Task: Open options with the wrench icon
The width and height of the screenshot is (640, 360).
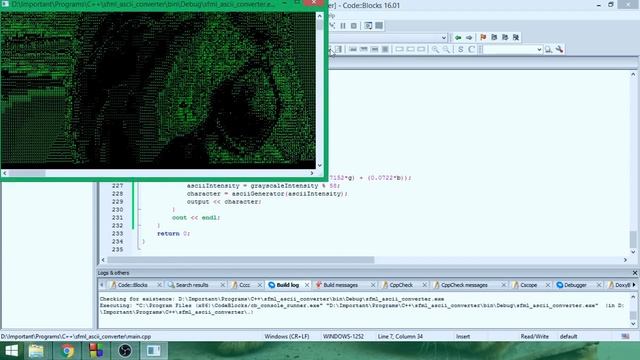Action: click(559, 49)
